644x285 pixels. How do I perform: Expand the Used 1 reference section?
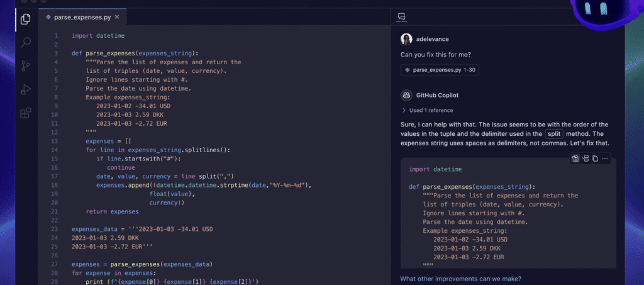point(428,111)
